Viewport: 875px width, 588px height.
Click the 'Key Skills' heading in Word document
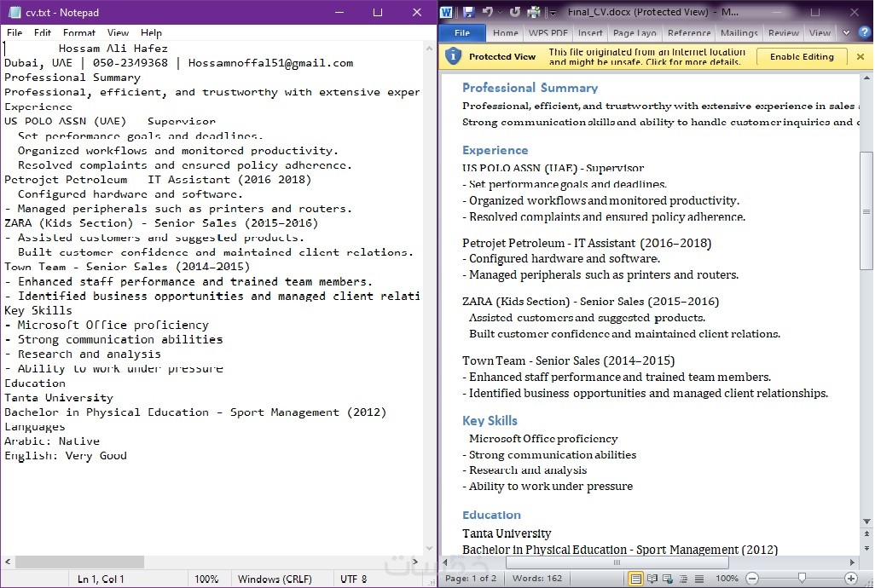(490, 421)
